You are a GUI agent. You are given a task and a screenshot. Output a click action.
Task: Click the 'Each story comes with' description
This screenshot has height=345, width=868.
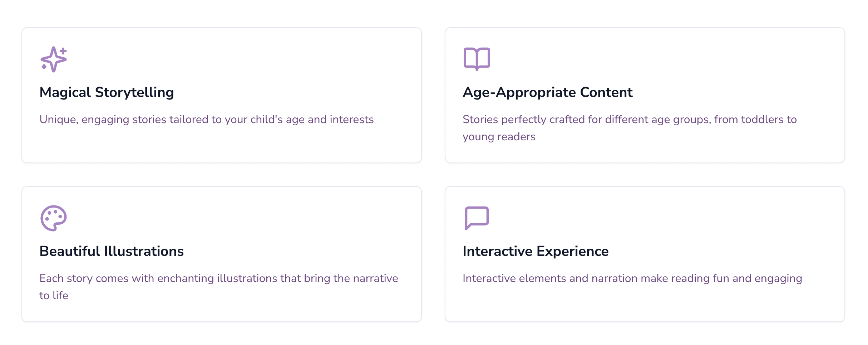tap(219, 287)
